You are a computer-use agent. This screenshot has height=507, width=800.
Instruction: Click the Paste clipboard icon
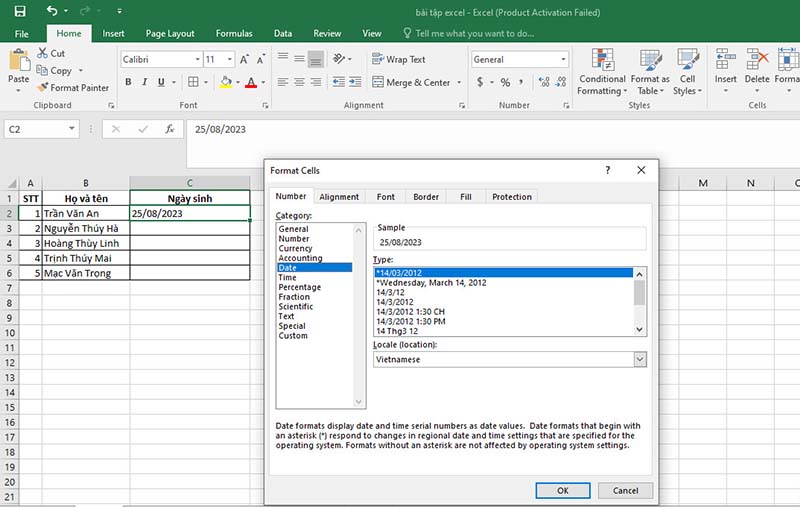[x=19, y=60]
